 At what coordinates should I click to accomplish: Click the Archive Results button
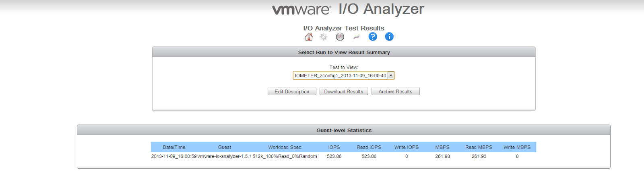click(395, 92)
